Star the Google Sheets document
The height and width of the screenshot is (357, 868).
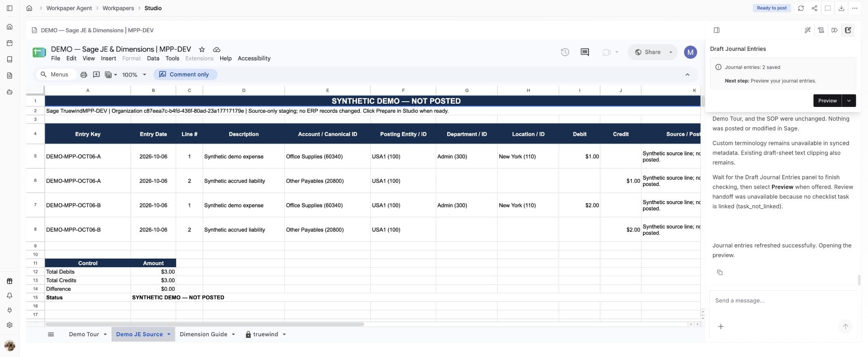tap(202, 49)
